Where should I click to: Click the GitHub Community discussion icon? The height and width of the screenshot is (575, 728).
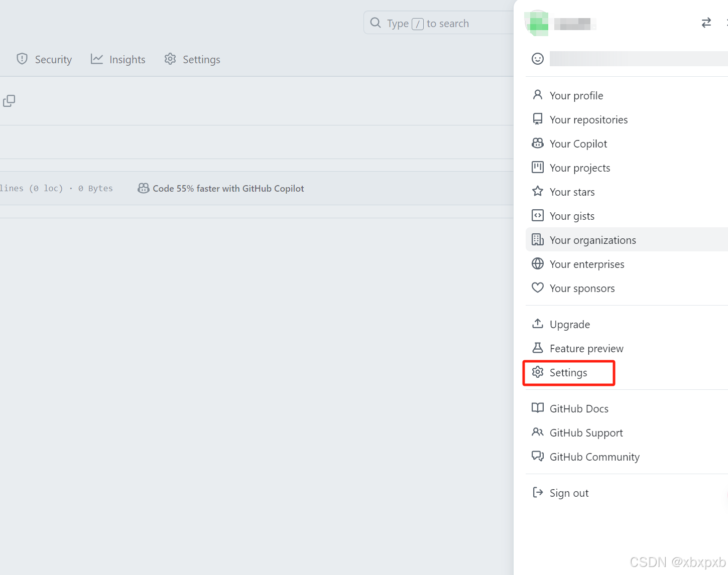click(538, 456)
